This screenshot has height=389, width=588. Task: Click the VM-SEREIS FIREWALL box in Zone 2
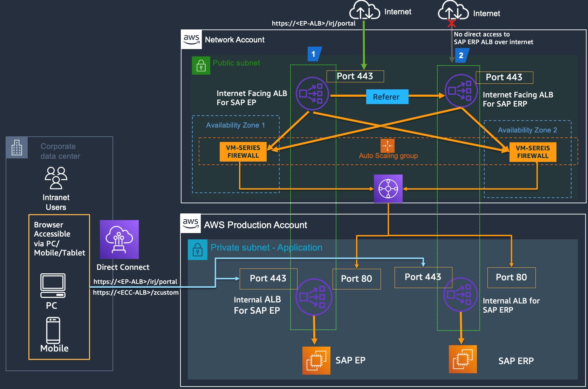pyautogui.click(x=533, y=152)
